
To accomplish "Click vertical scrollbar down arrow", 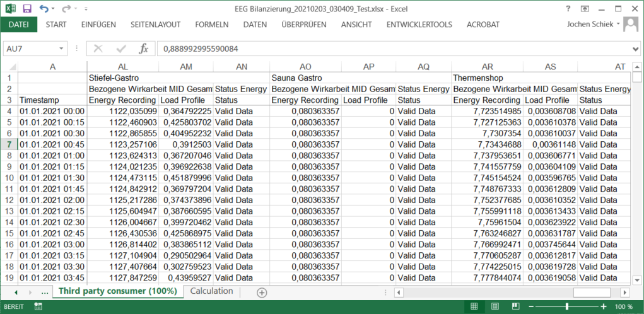I will tap(637, 280).
